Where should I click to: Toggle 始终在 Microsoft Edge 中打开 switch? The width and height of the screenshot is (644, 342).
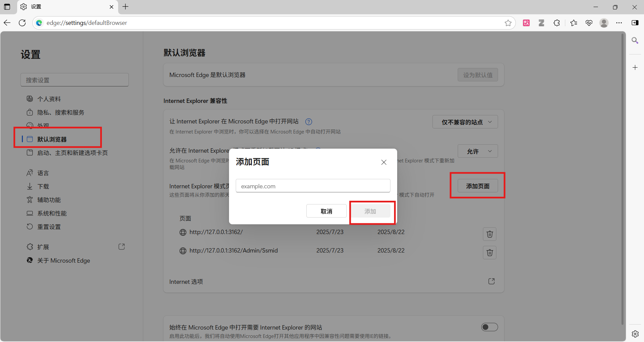tap(490, 327)
